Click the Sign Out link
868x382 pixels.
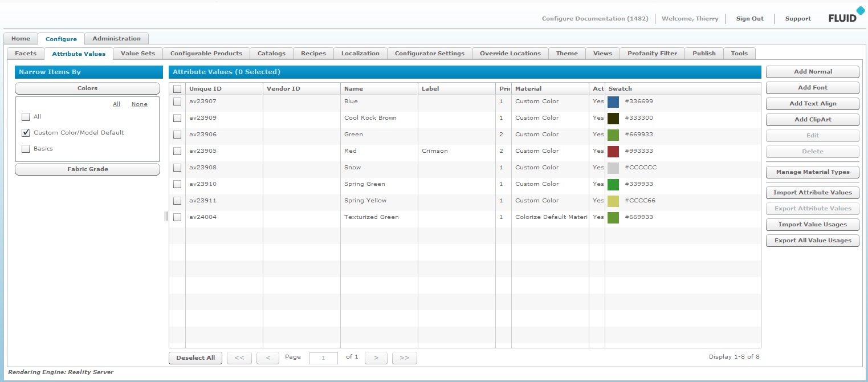[x=749, y=19]
